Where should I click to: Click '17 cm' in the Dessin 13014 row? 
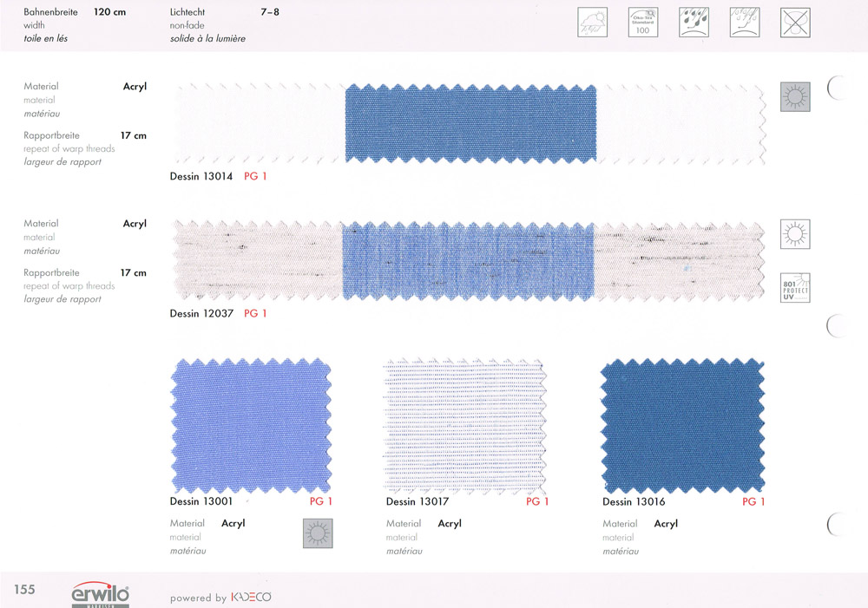(134, 135)
